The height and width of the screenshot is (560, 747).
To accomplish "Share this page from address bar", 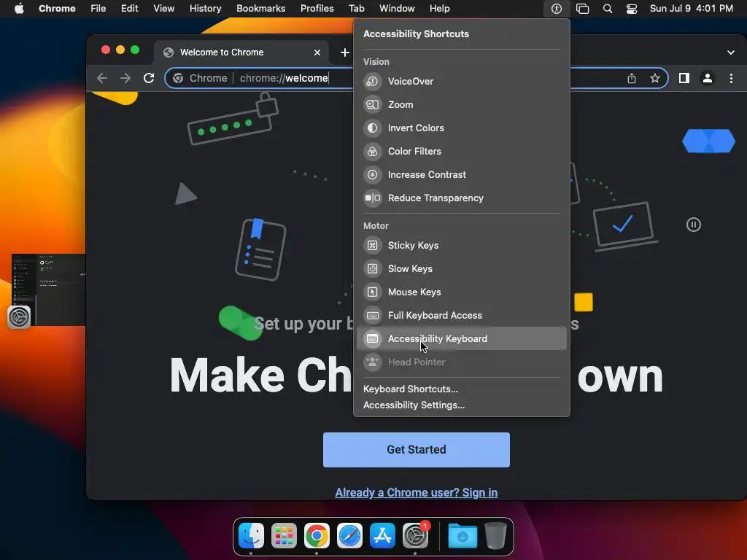I will click(632, 78).
